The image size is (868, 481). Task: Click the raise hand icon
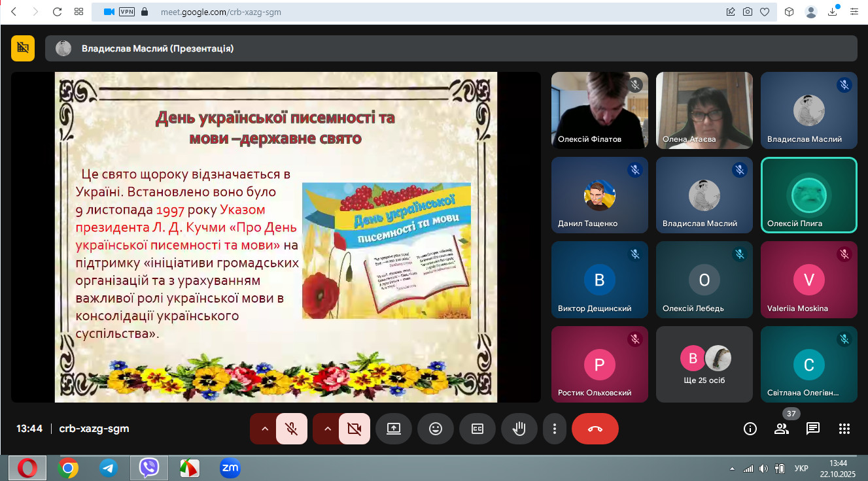pos(519,429)
